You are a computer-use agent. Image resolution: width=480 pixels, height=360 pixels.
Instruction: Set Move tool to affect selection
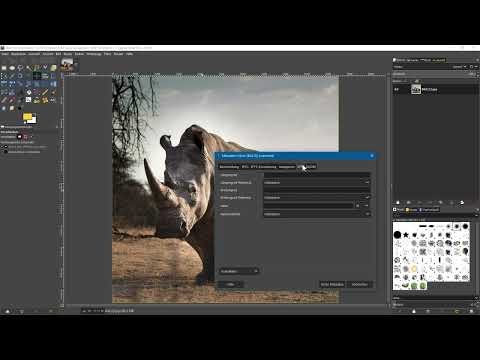coord(26,137)
